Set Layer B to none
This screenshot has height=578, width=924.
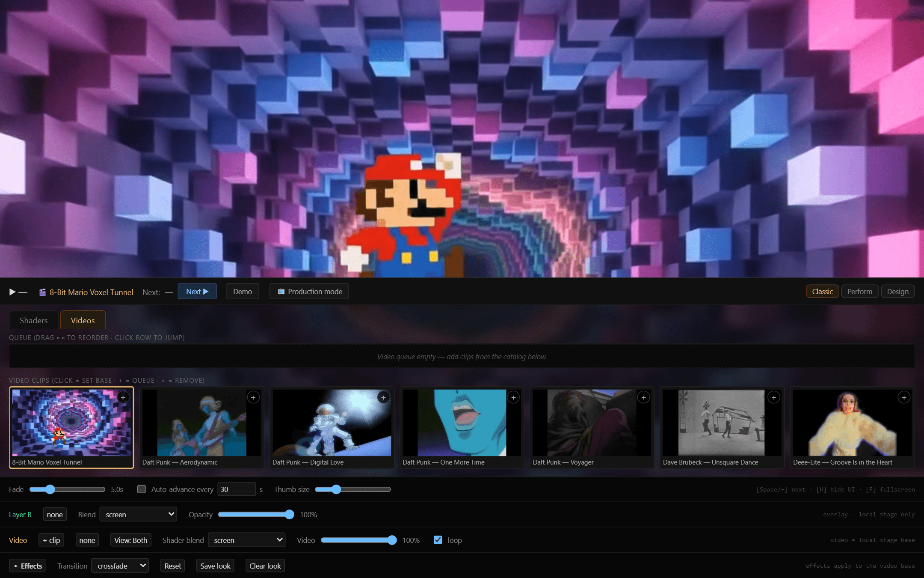tap(55, 514)
